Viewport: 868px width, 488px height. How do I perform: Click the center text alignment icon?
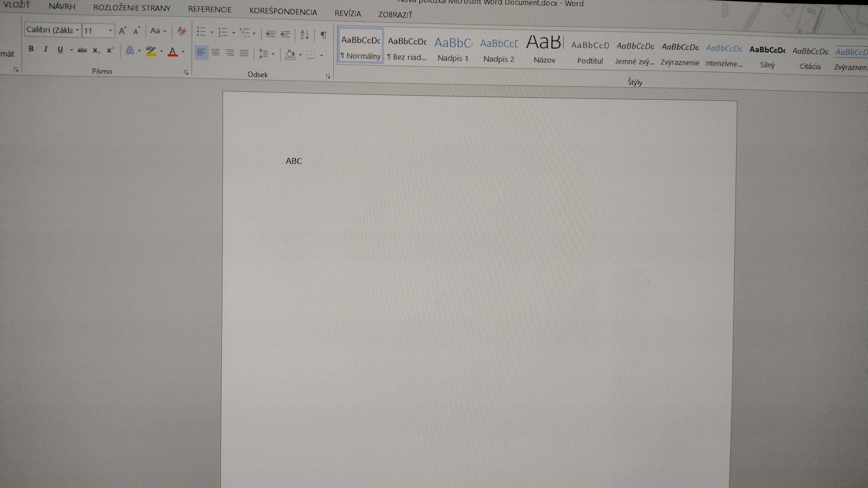coord(216,53)
